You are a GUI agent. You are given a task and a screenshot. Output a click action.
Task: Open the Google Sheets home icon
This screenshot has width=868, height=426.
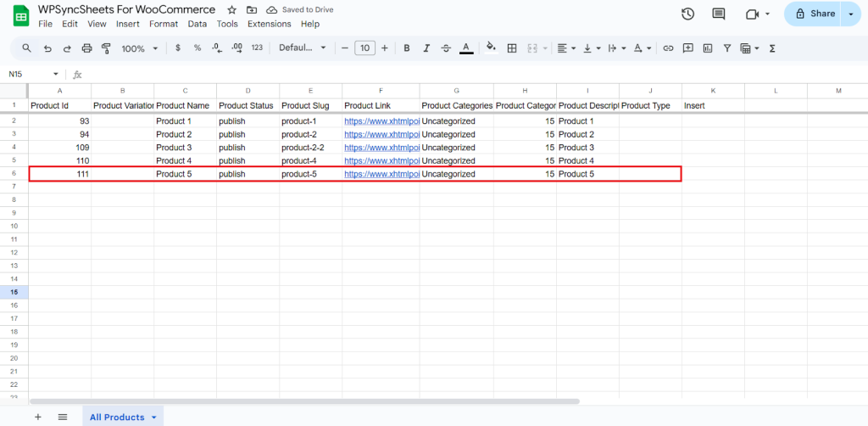point(21,17)
